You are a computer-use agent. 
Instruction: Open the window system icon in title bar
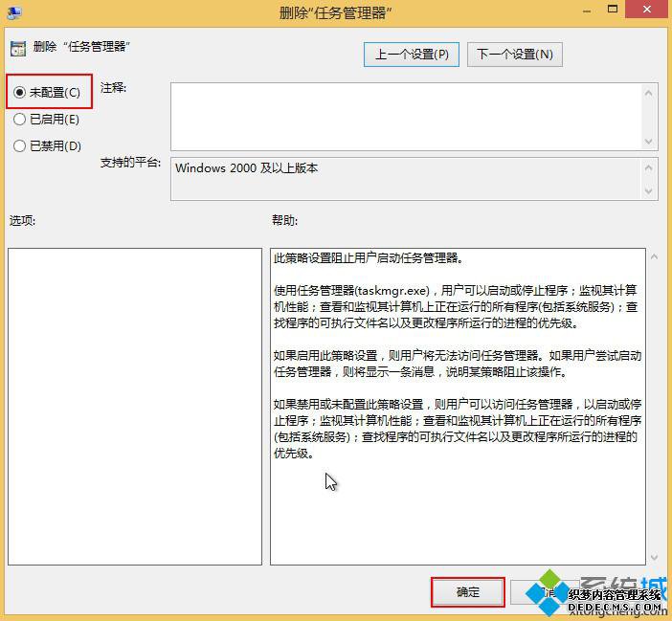click(14, 12)
